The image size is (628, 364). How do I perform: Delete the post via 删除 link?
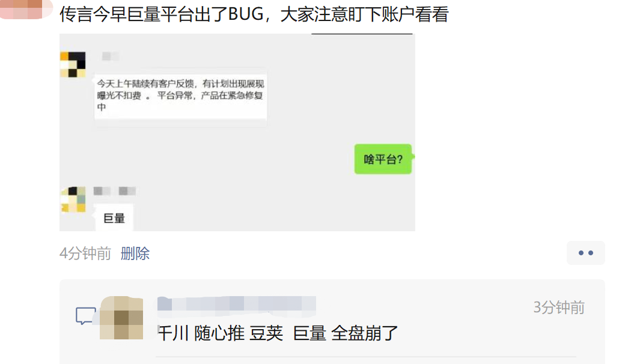tap(135, 253)
